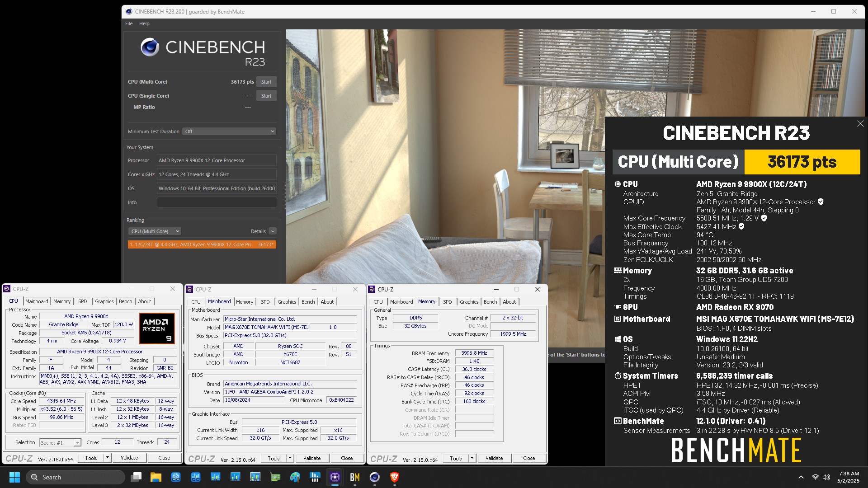Start the CPU (Multi Core) benchmark

click(x=266, y=82)
